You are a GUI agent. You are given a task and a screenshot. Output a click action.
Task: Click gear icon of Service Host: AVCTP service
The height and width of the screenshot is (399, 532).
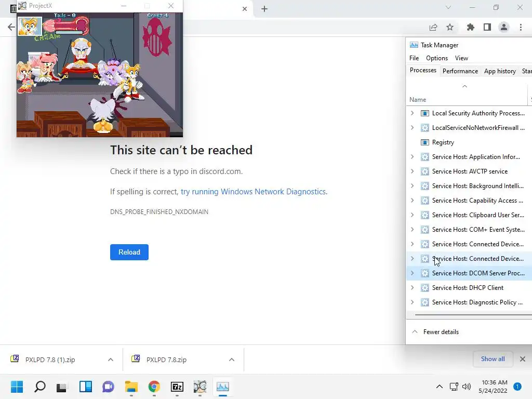point(425,171)
